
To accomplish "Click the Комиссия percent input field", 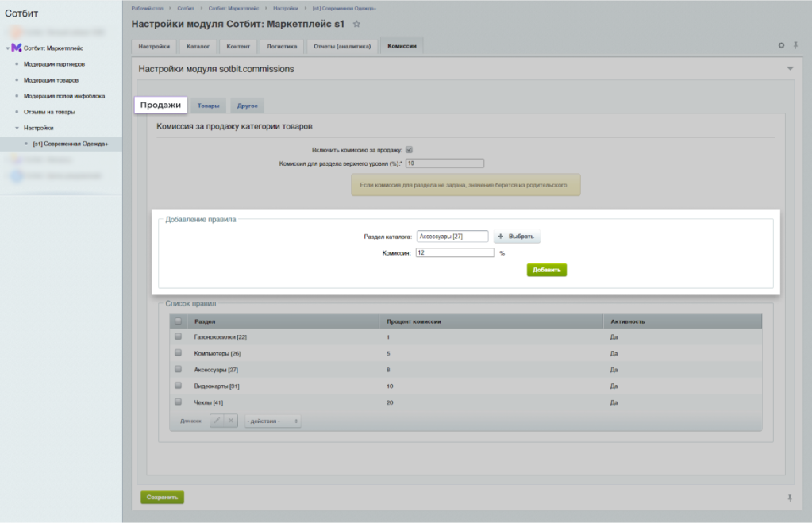I will [455, 252].
